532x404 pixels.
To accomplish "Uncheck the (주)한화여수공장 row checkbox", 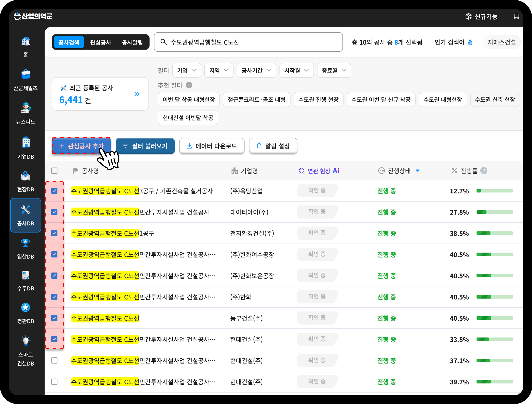I will (54, 254).
